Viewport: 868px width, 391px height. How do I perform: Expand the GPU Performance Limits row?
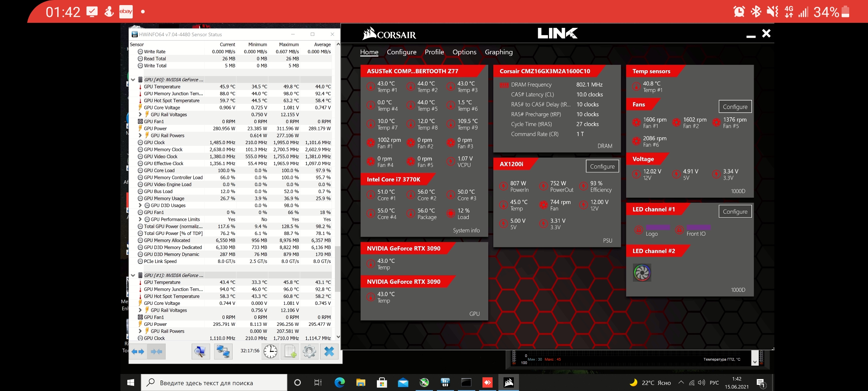tap(140, 219)
